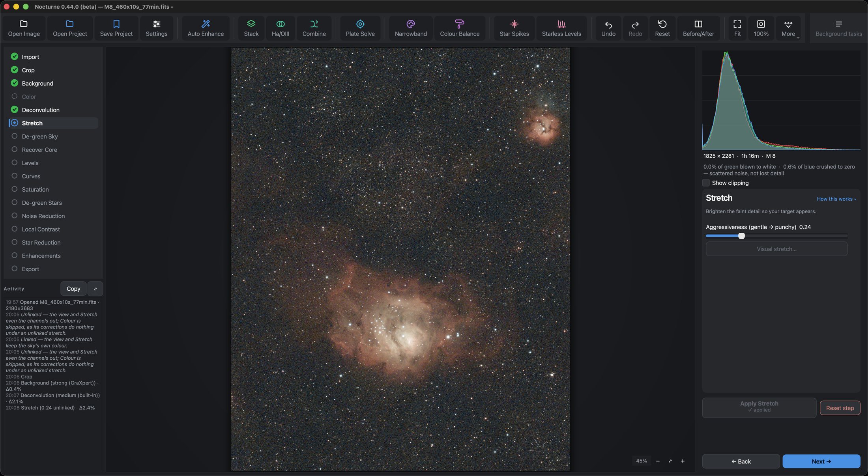Fit image to view
This screenshot has height=476, width=868.
point(737,28)
